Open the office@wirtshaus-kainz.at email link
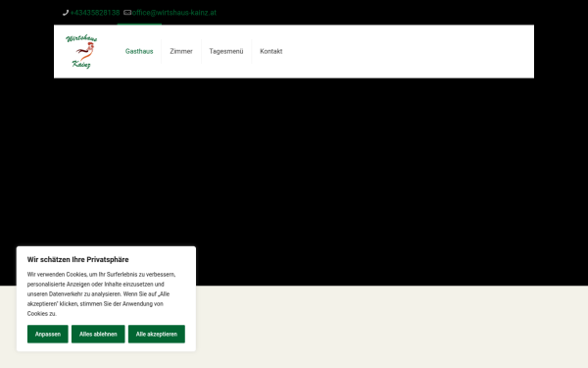 point(174,13)
